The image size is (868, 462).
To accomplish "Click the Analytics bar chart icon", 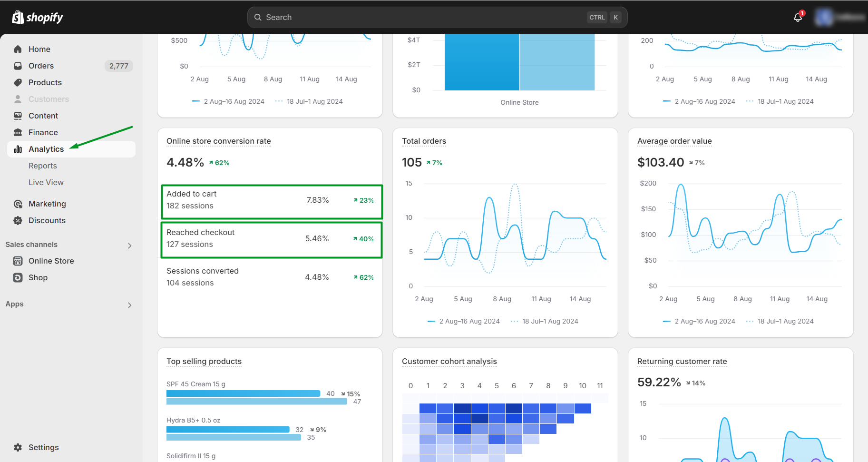I will coord(18,149).
